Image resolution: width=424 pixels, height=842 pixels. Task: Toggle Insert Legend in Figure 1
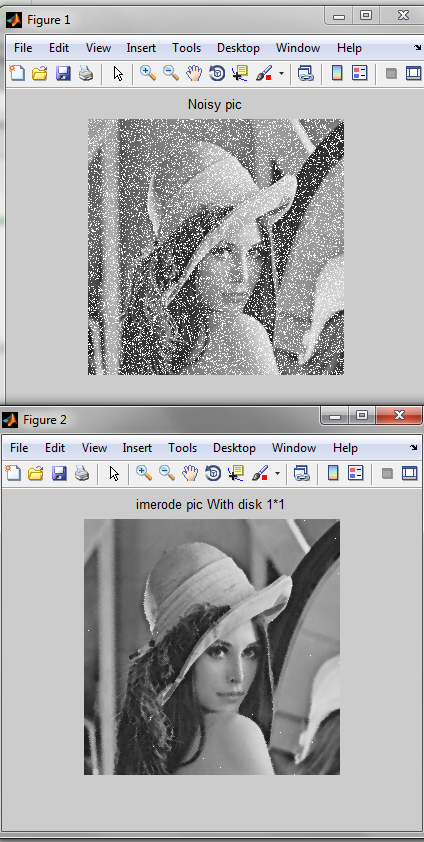point(360,73)
